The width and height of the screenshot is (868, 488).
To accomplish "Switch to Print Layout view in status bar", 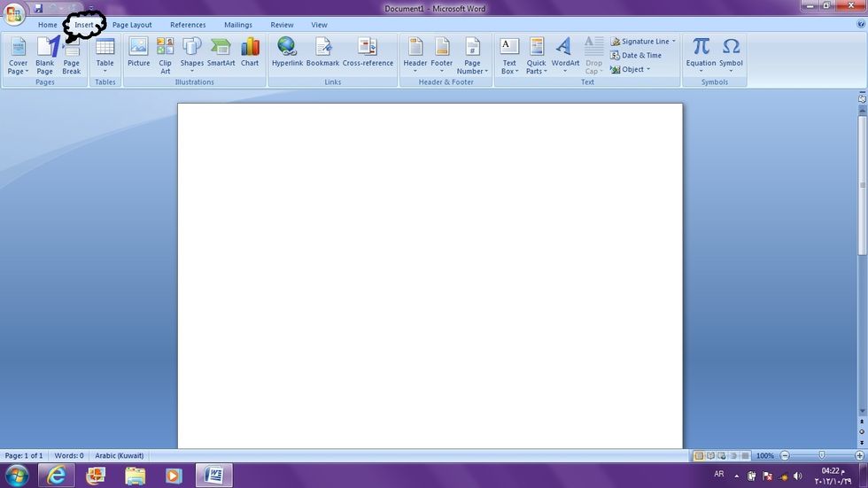I will point(699,456).
